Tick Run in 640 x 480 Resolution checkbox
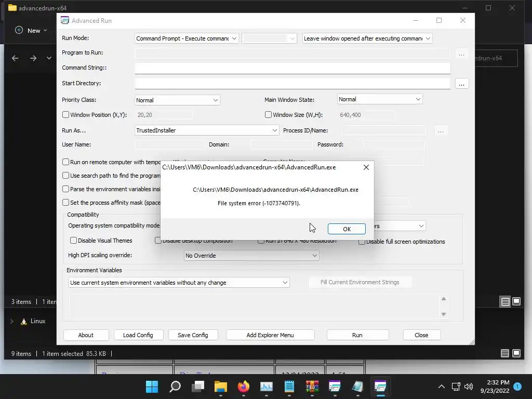Image resolution: width=532 pixels, height=399 pixels. [x=261, y=241]
